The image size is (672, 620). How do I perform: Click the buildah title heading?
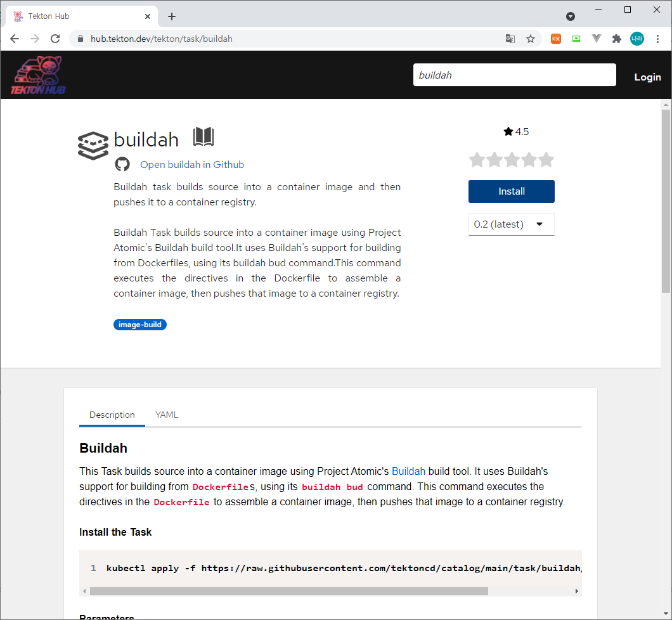tap(146, 139)
